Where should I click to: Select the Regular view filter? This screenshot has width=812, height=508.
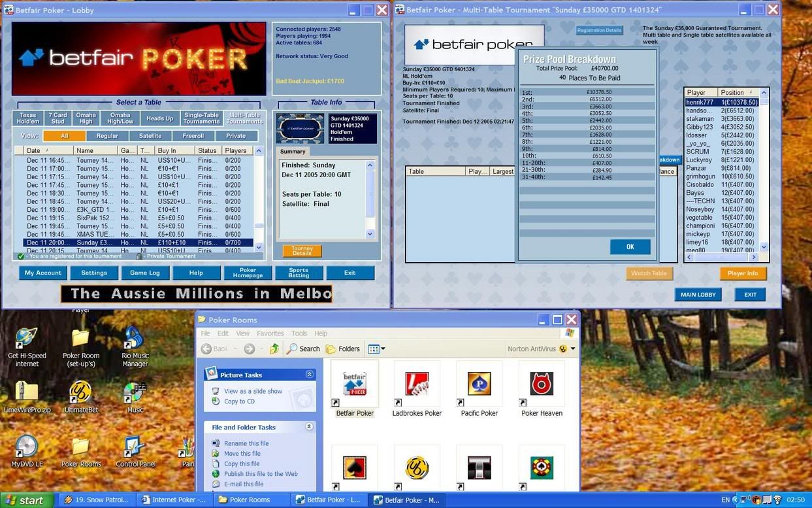[107, 136]
